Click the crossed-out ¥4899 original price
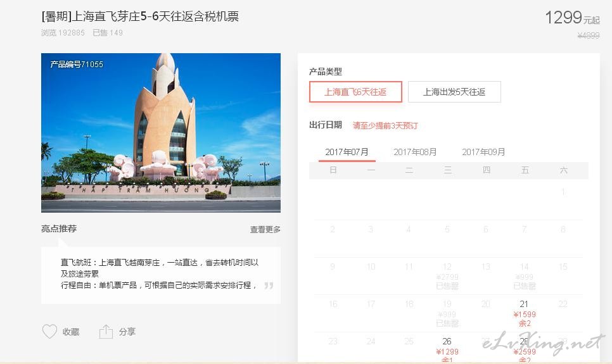Image resolution: width=612 pixels, height=364 pixels. [589, 35]
